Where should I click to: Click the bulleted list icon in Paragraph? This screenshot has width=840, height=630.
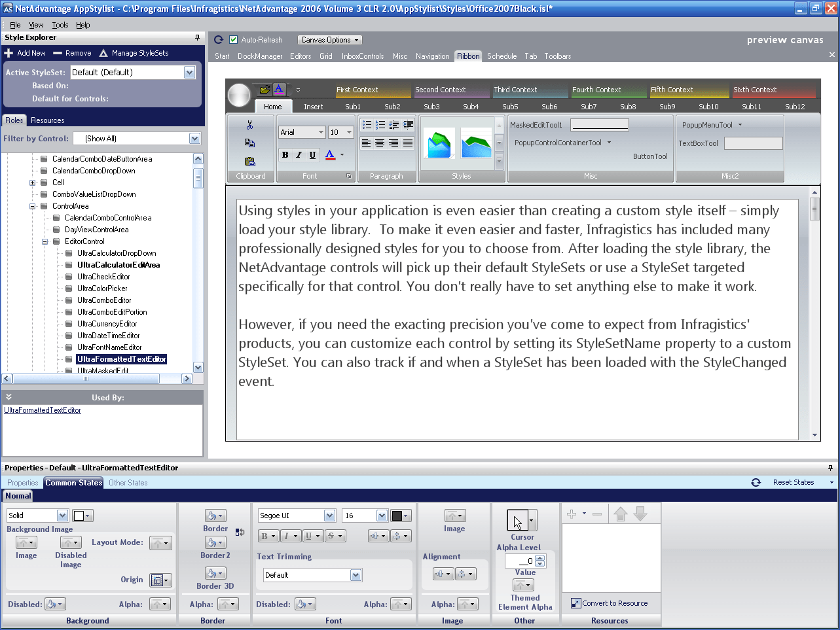click(x=367, y=125)
